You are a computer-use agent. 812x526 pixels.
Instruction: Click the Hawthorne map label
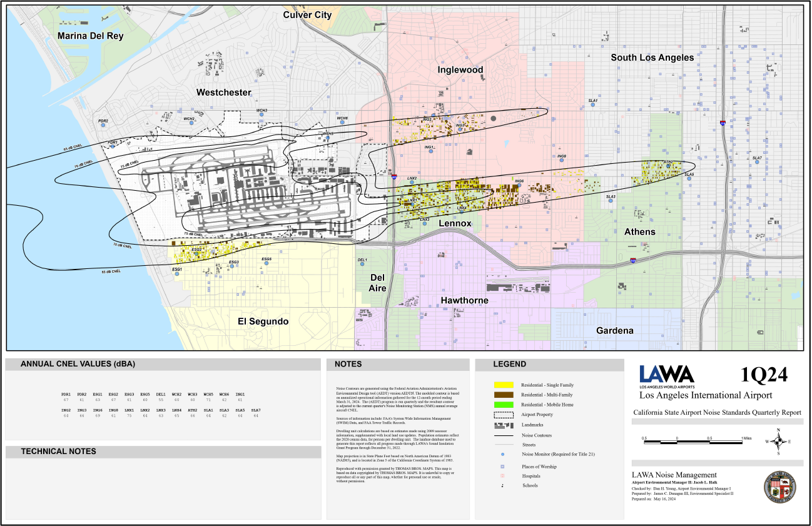click(x=465, y=300)
